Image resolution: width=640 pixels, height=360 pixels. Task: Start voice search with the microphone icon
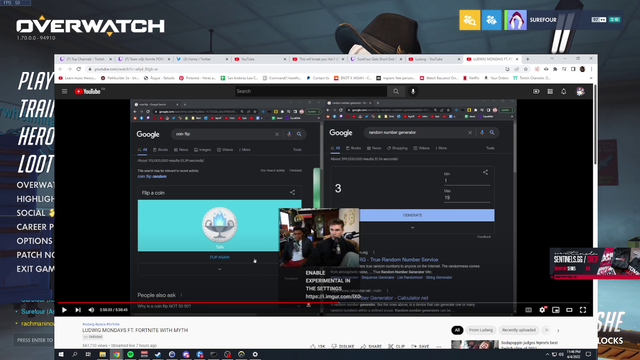(x=413, y=91)
